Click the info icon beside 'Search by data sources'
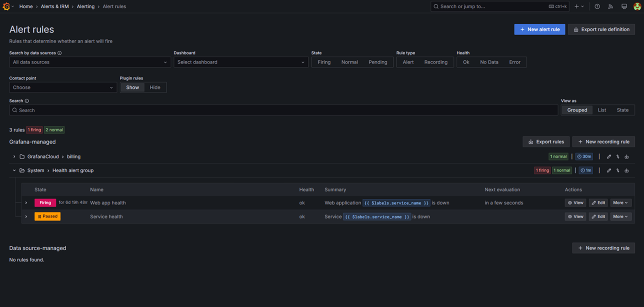 coord(60,53)
